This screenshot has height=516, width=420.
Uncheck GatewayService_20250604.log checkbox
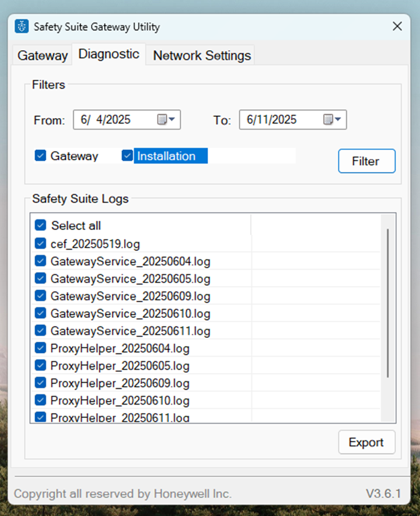41,261
